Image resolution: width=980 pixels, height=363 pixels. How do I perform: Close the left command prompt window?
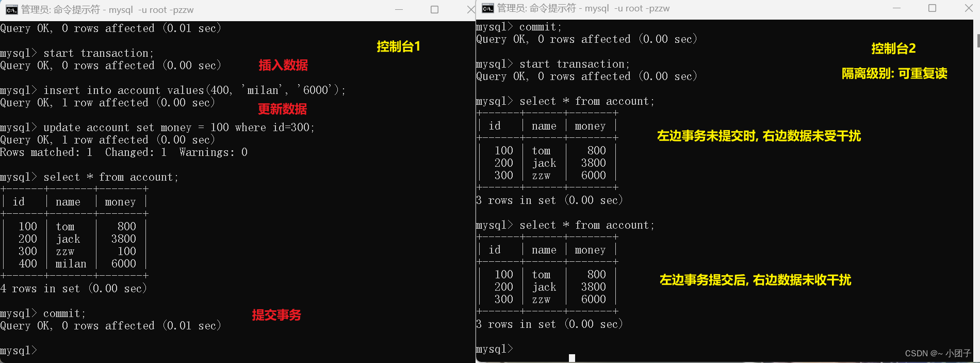pyautogui.click(x=470, y=9)
